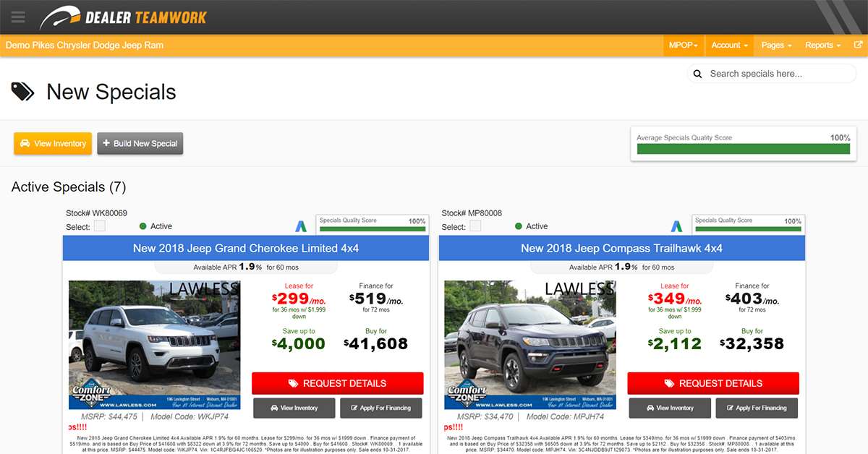Open the Reports menu
Screen dimensions: 868x454
822,45
